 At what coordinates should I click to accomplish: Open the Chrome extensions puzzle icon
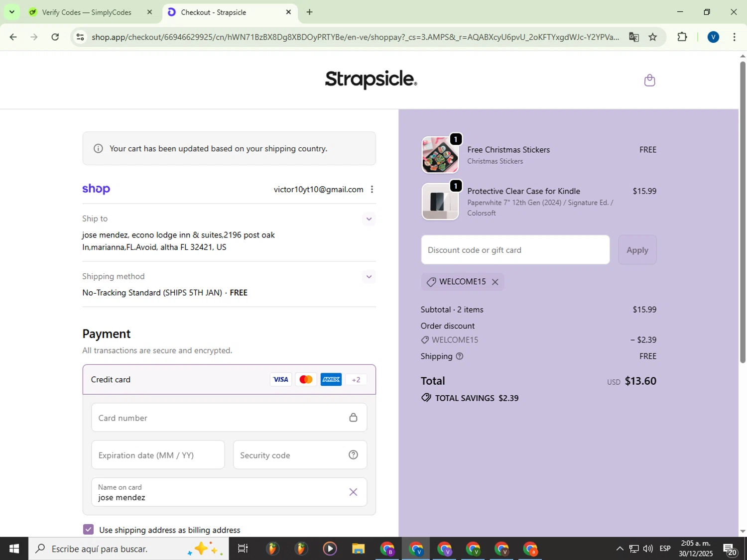(682, 37)
